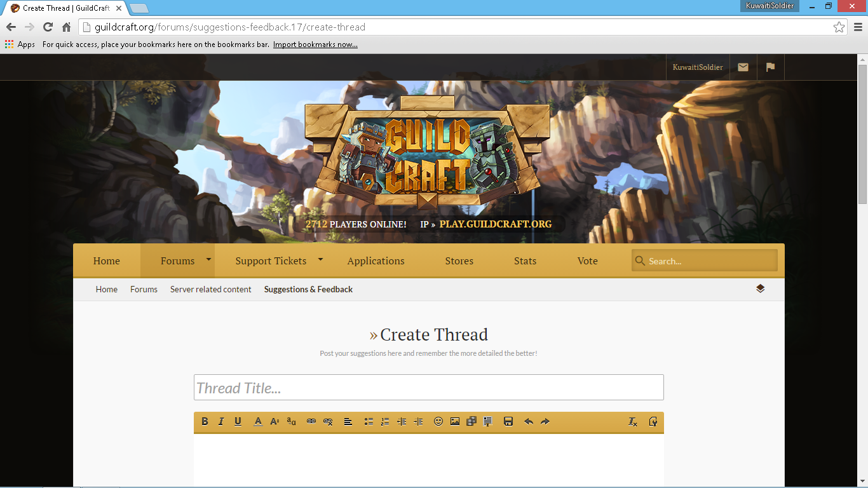The width and height of the screenshot is (868, 488).
Task: Insert a link with chain icon
Action: tap(311, 421)
